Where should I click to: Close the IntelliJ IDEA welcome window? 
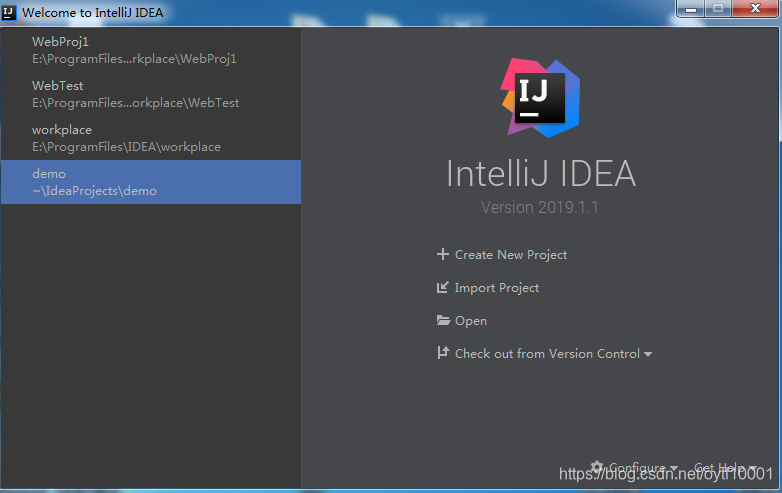tap(755, 8)
